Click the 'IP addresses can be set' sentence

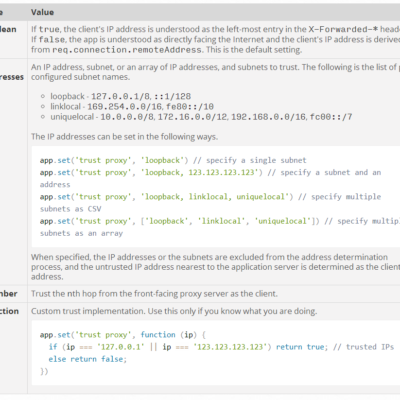point(124,137)
